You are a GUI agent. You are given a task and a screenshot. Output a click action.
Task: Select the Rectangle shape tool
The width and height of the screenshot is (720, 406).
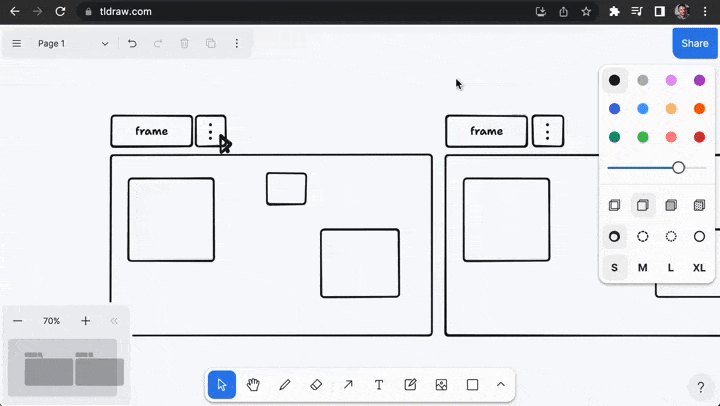pyautogui.click(x=472, y=385)
